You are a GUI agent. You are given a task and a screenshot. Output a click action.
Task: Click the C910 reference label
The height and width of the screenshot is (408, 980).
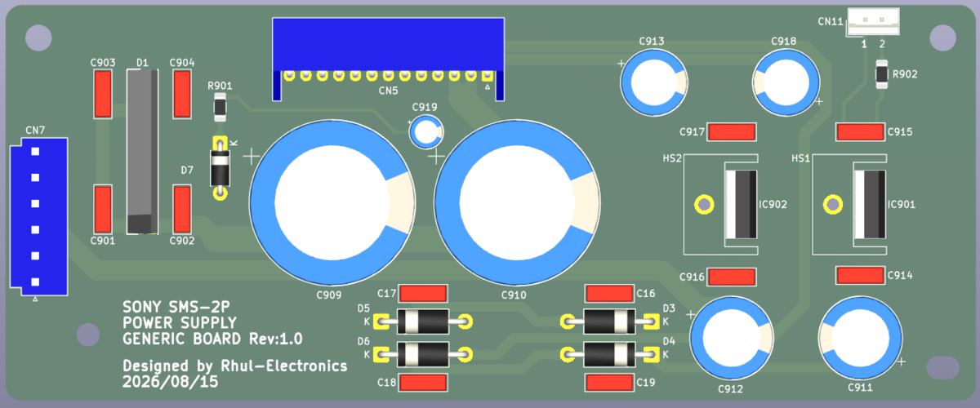514,295
